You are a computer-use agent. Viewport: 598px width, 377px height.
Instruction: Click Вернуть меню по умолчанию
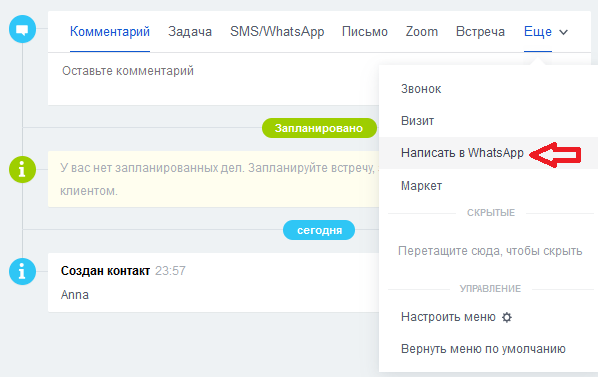(x=483, y=349)
